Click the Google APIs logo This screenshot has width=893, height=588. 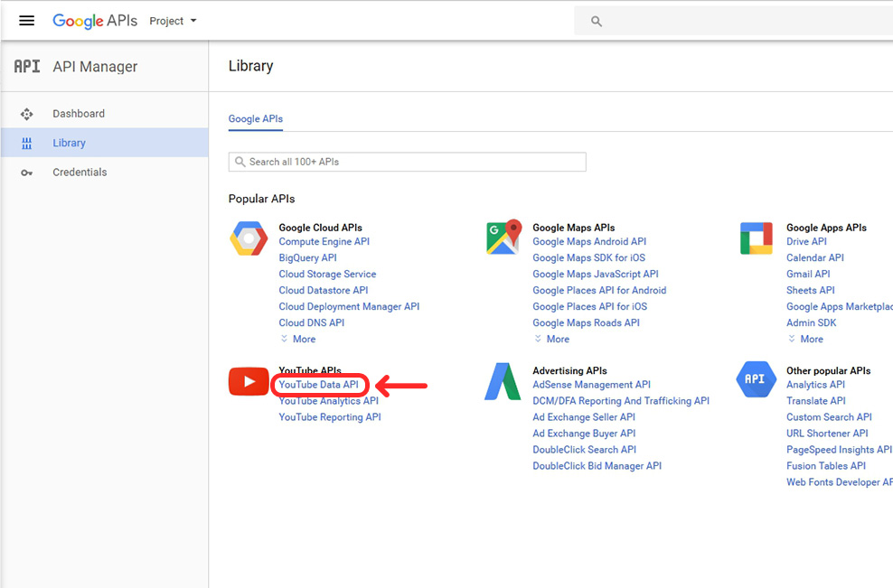coord(95,21)
